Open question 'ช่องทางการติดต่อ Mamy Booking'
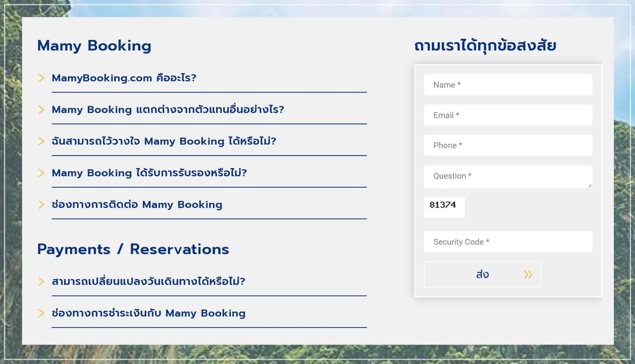The height and width of the screenshot is (364, 635). (137, 205)
